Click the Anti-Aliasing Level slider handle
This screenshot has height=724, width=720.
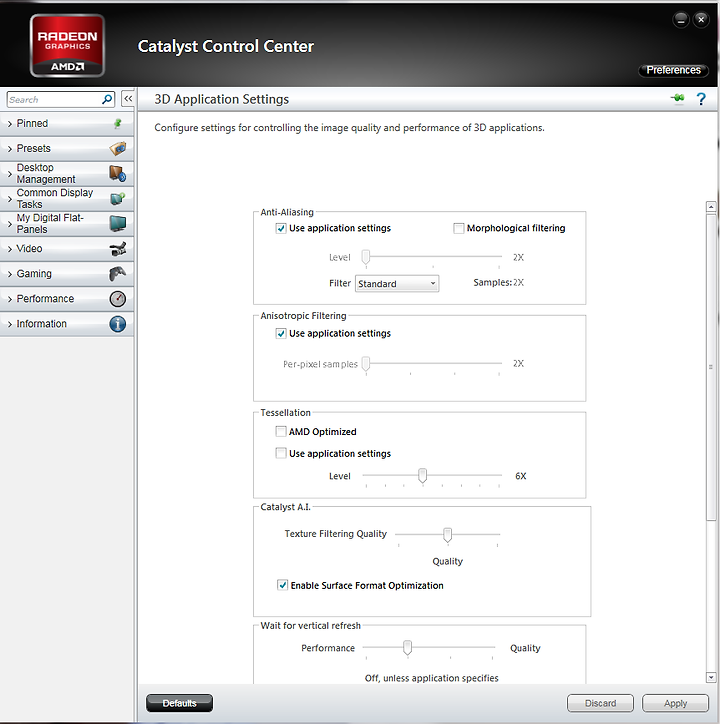(366, 257)
